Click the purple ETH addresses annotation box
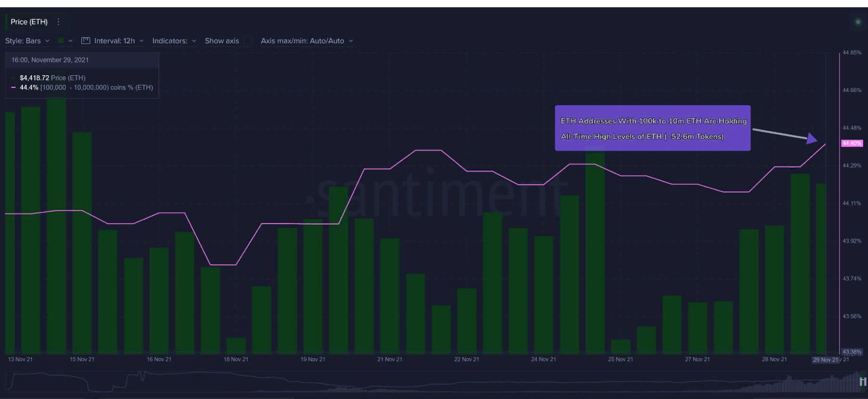The height and width of the screenshot is (399, 868). point(652,128)
